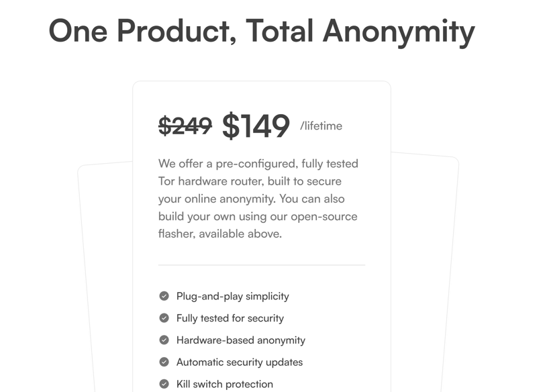545x392 pixels.
Task: Click the check icon beside Hardware-based anonymity
Action: tap(164, 340)
